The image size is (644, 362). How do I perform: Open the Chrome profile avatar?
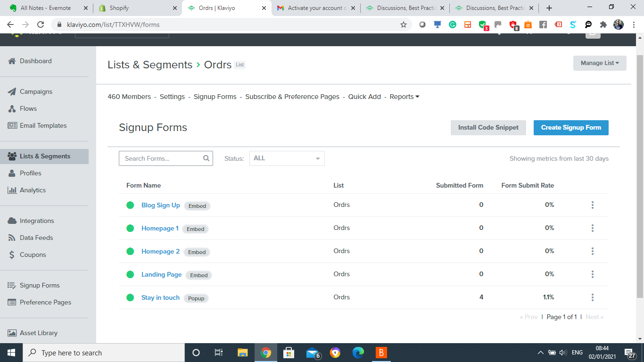[619, 25]
